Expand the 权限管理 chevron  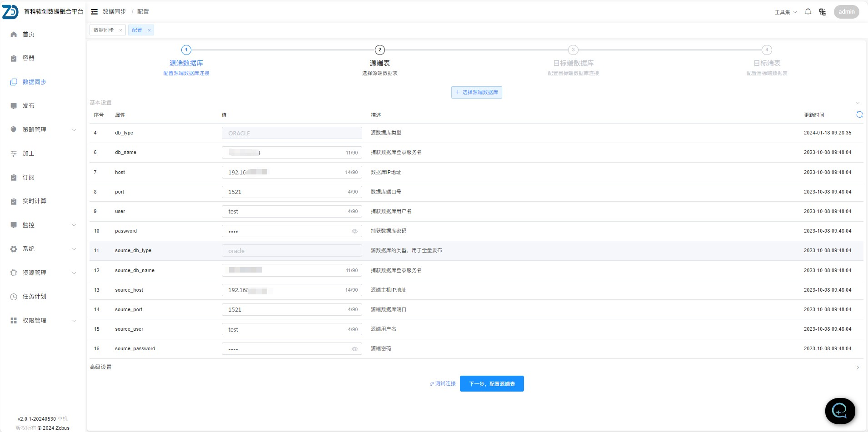tap(74, 321)
